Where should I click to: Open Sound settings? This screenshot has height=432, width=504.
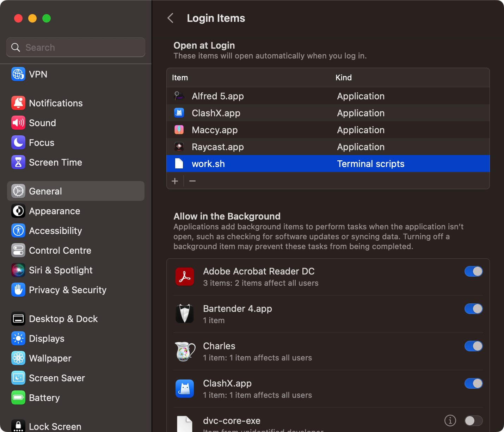coord(76,123)
